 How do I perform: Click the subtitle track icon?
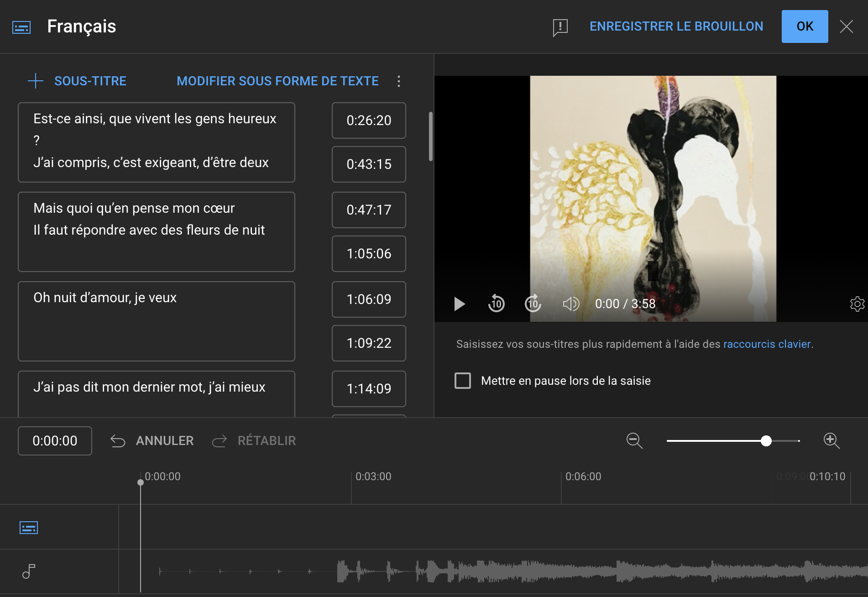[29, 528]
